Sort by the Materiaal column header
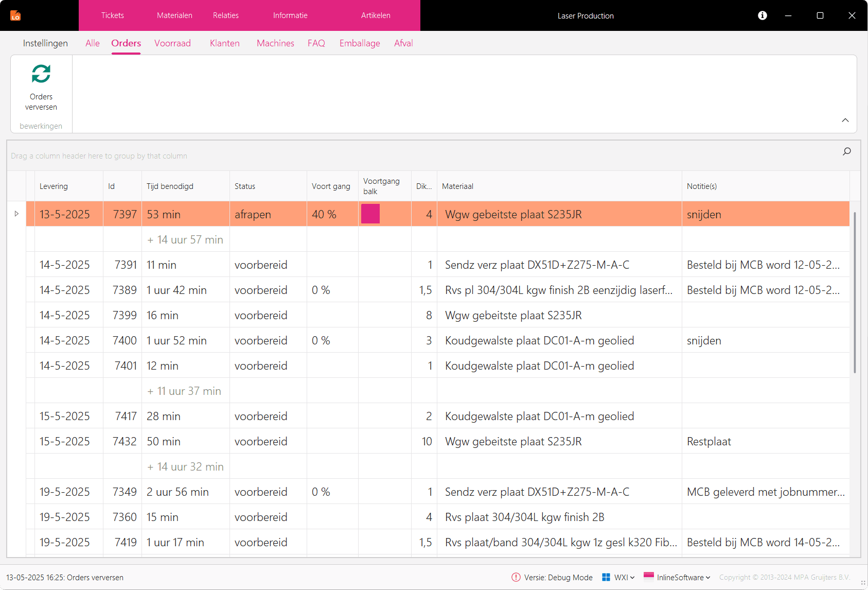This screenshot has width=868, height=590. pos(559,186)
